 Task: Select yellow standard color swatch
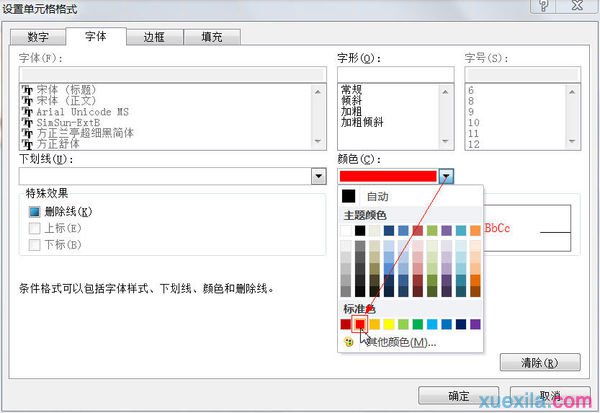(x=389, y=324)
